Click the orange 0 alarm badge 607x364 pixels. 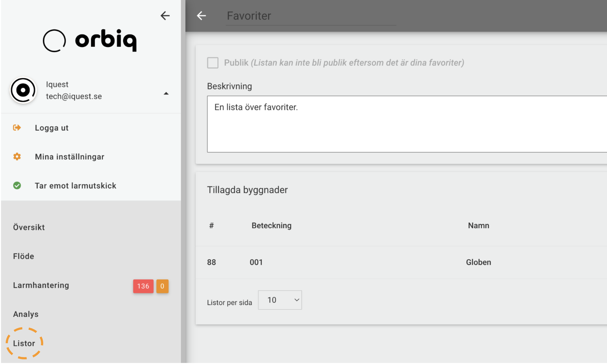[162, 286]
